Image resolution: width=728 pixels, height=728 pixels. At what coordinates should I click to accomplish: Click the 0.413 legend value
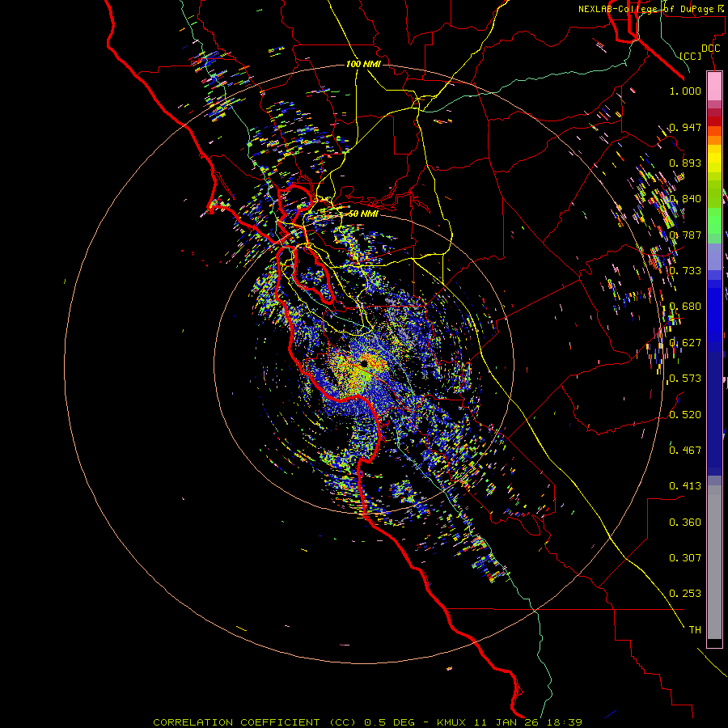pyautogui.click(x=685, y=486)
